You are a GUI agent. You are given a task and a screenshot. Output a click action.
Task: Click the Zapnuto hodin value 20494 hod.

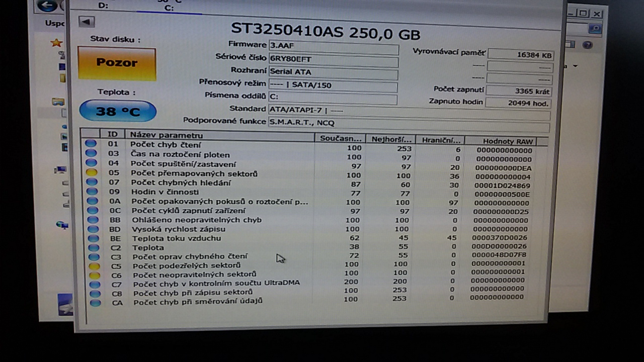point(518,104)
